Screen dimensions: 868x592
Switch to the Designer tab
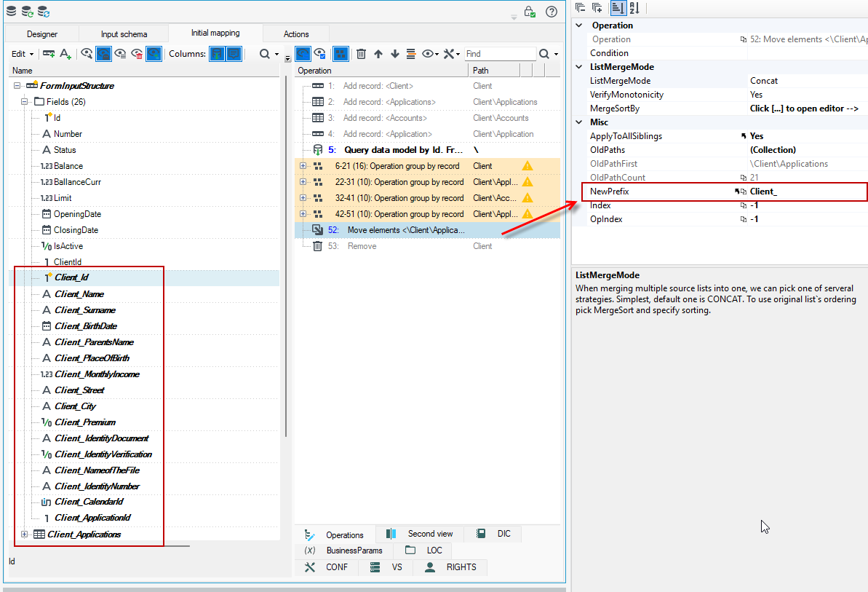coord(42,33)
